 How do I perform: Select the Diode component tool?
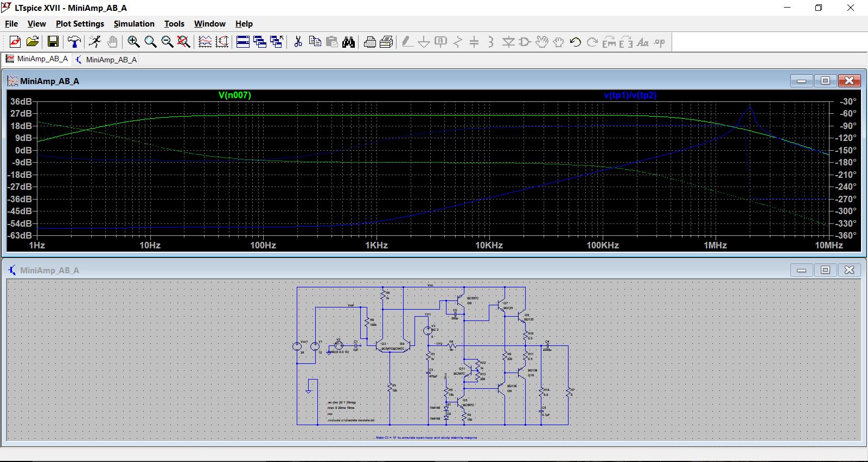point(508,42)
